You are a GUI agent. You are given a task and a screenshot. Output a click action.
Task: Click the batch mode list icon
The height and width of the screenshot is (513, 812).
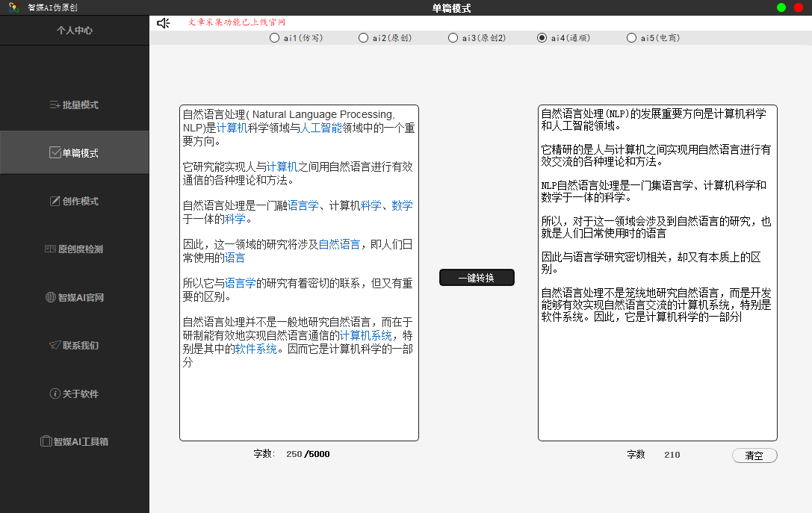click(x=55, y=105)
